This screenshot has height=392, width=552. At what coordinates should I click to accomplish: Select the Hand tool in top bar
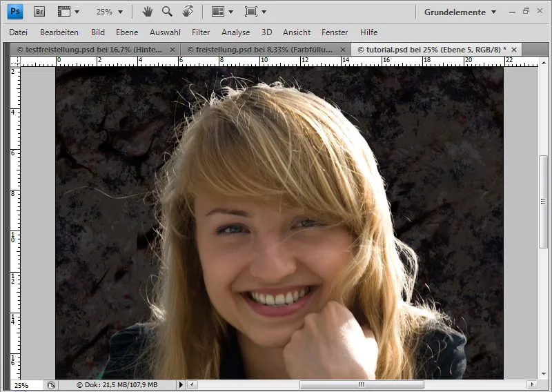pyautogui.click(x=147, y=12)
